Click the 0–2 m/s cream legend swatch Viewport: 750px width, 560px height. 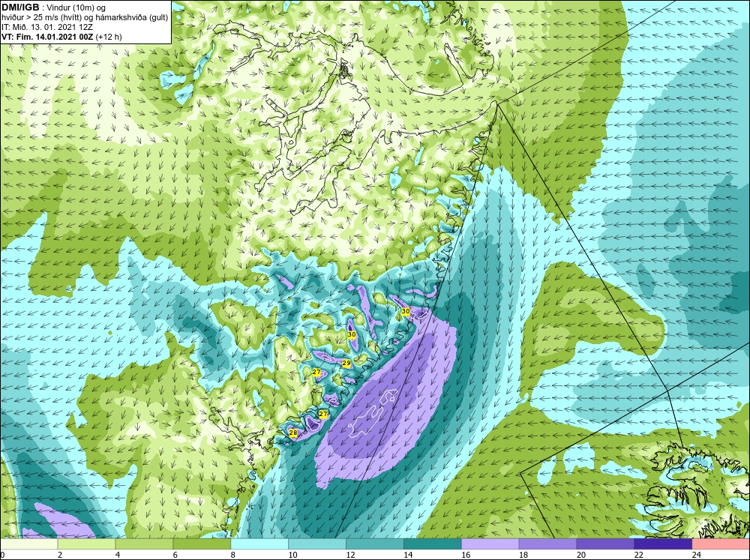[29, 544]
